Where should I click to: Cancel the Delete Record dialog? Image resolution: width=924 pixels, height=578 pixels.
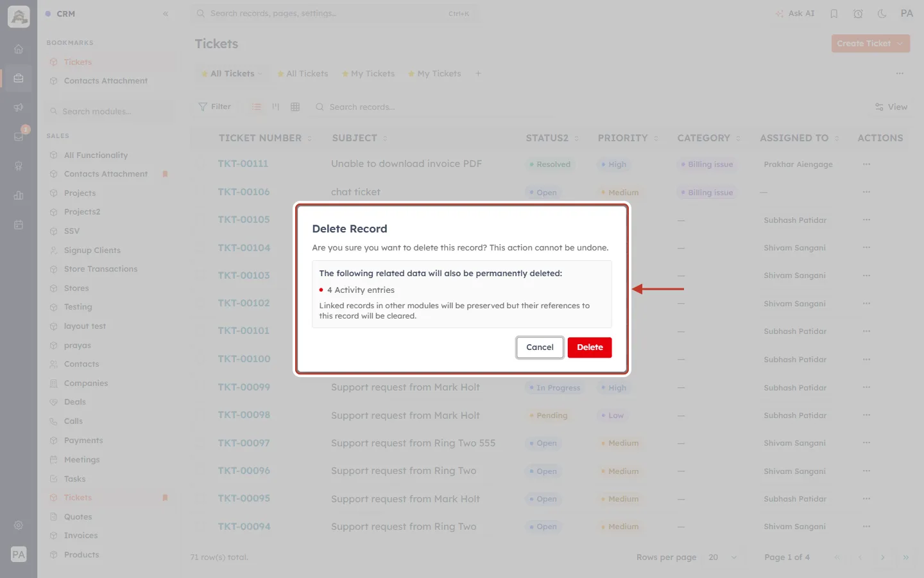[540, 347]
